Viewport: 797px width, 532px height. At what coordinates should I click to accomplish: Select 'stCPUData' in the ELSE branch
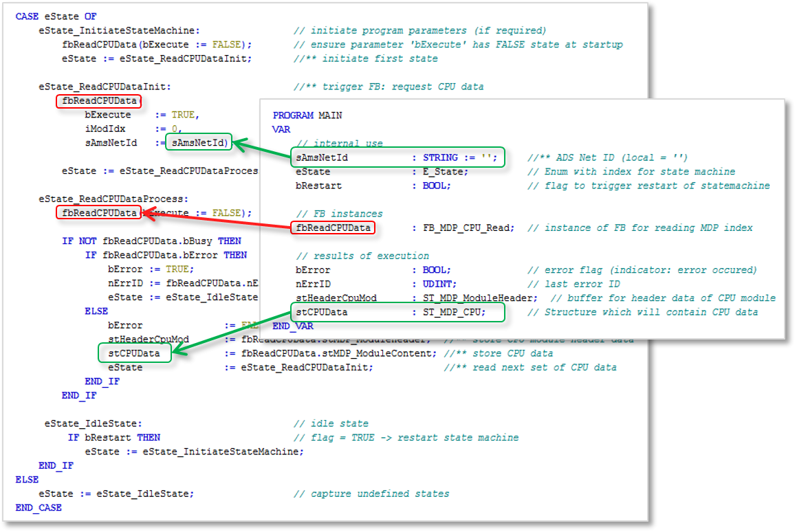tap(134, 353)
